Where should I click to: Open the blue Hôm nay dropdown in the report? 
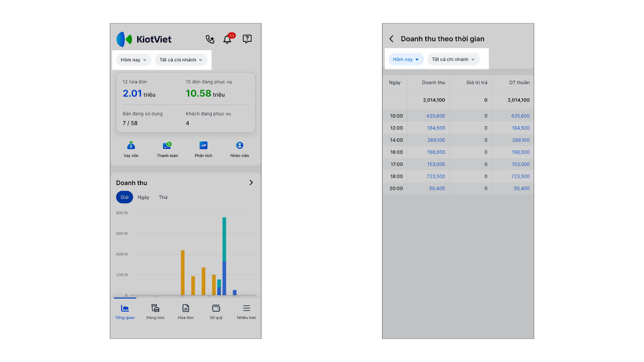[x=406, y=59]
